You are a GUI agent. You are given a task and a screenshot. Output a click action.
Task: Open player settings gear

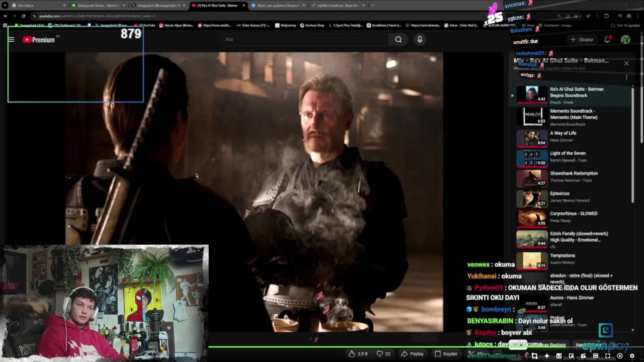click(x=632, y=356)
